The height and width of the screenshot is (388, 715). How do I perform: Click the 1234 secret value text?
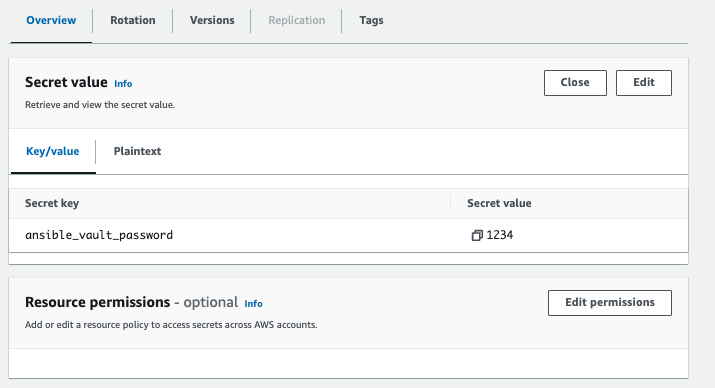(x=500, y=235)
